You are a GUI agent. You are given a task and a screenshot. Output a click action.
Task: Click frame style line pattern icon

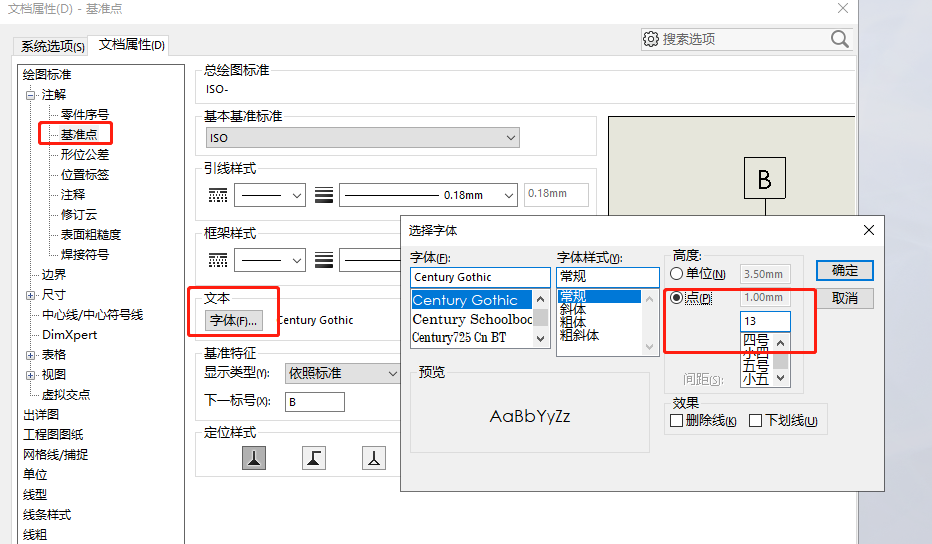pyautogui.click(x=218, y=260)
